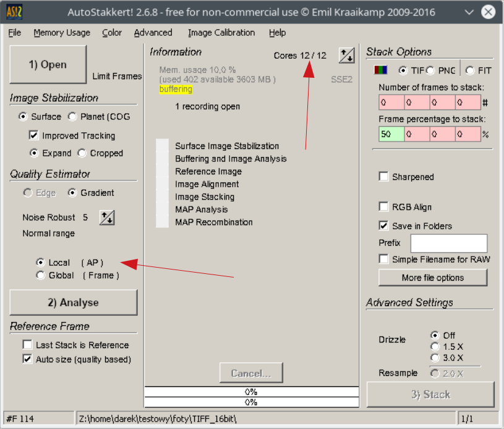Select the Edge quality estimator
The height and width of the screenshot is (429, 504).
40,193
